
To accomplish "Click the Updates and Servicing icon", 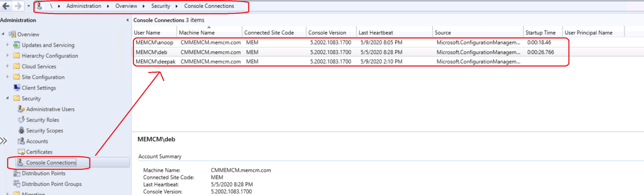I will pyautogui.click(x=16, y=45).
